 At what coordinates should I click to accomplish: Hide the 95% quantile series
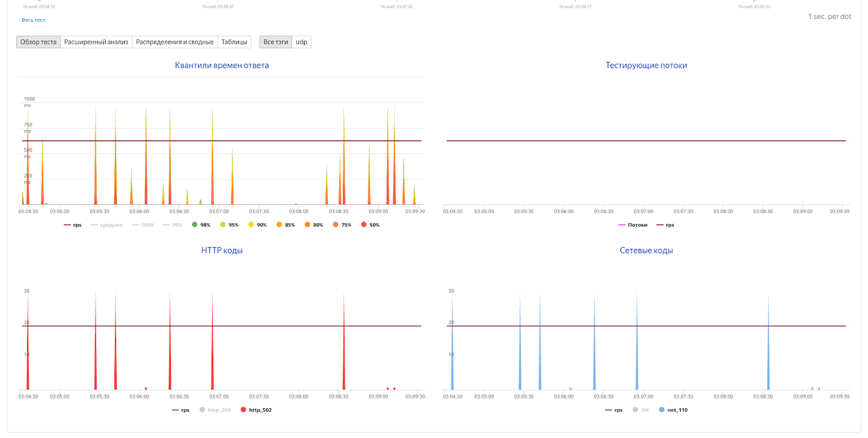point(229,225)
